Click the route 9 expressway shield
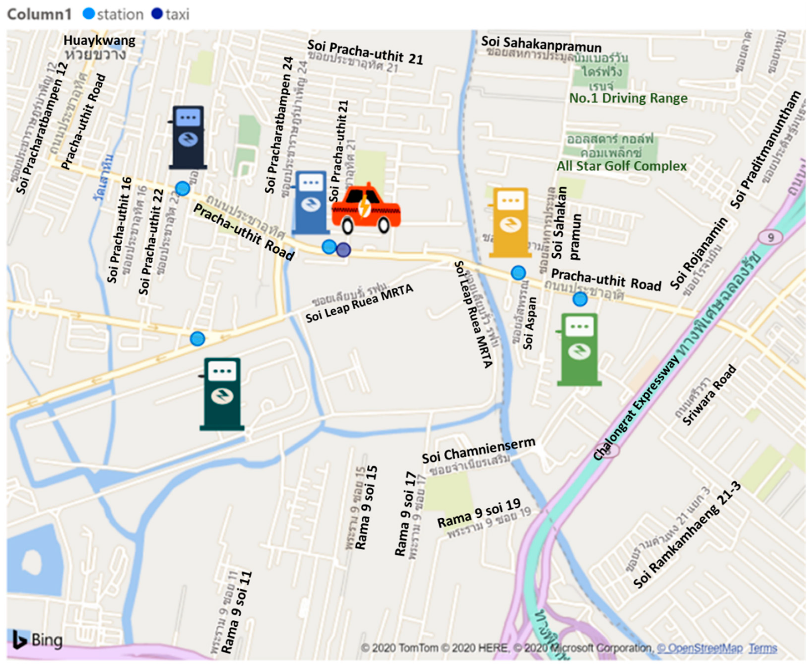This screenshot has height=668, width=812. pyautogui.click(x=770, y=237)
